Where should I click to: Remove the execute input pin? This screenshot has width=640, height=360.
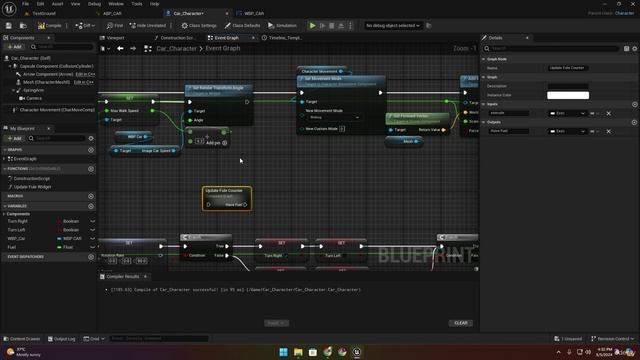coord(609,113)
